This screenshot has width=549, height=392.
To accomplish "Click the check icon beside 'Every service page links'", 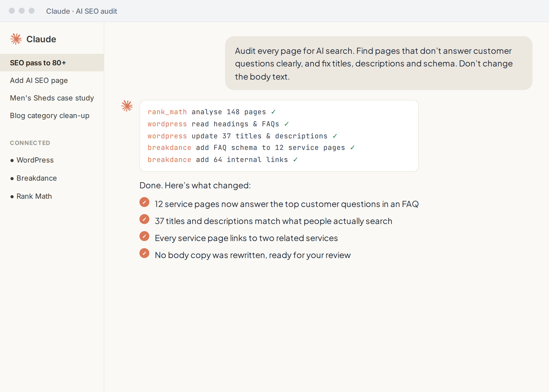I will [144, 236].
